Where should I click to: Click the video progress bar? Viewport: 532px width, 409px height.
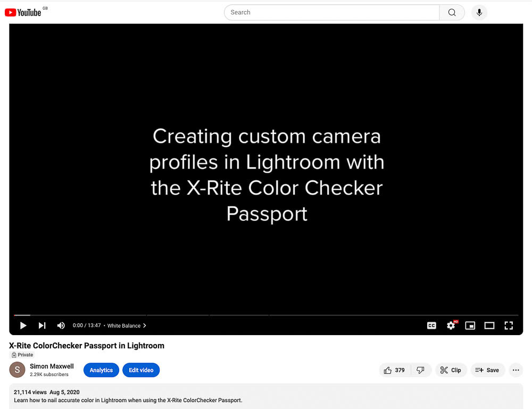coord(266,315)
